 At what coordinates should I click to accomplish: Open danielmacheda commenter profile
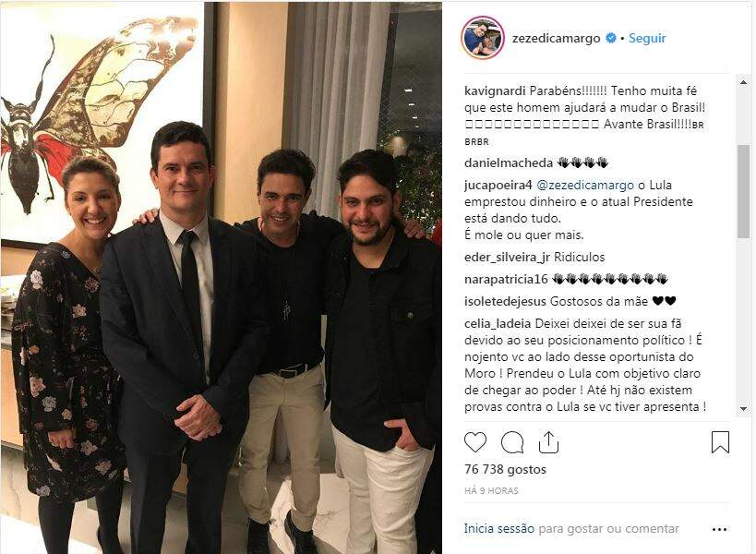point(509,163)
